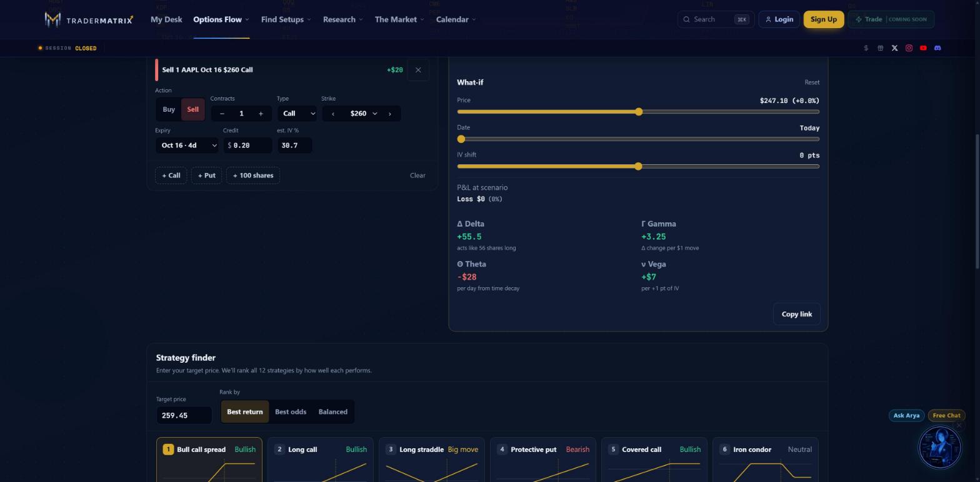Open the YouTube social icon

[923, 48]
